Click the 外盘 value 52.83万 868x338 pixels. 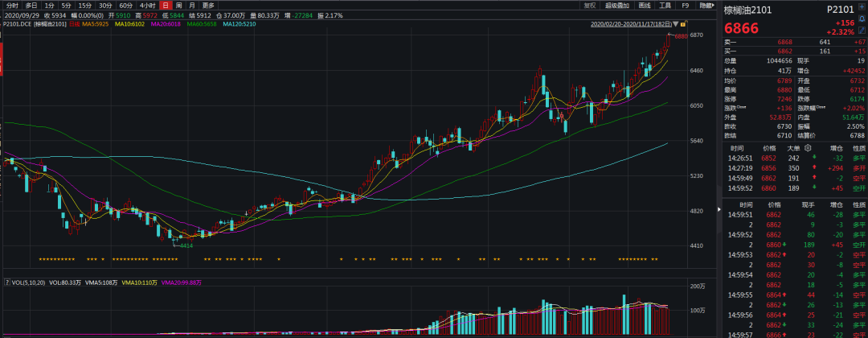780,117
